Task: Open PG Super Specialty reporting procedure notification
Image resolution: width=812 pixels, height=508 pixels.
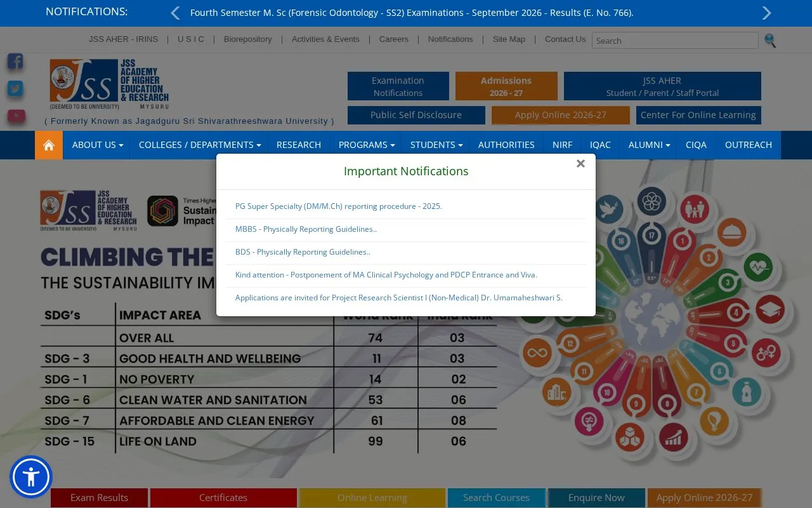Action: 339,206
